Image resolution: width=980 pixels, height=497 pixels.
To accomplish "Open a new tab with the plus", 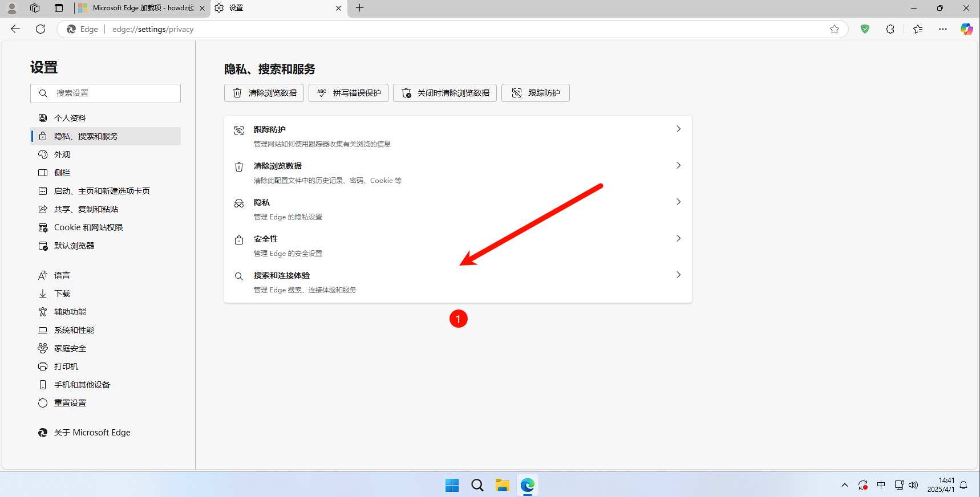I will point(359,8).
